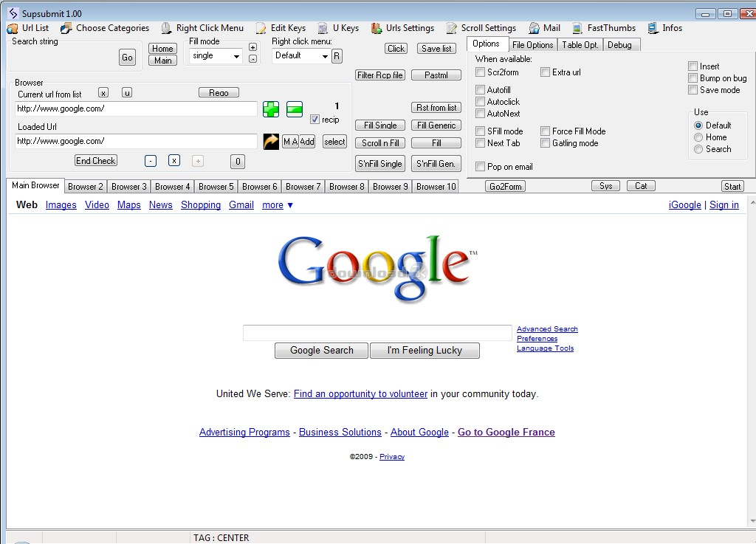The width and height of the screenshot is (756, 544).
Task: Click the Home button next to Search string
Action: pos(162,49)
